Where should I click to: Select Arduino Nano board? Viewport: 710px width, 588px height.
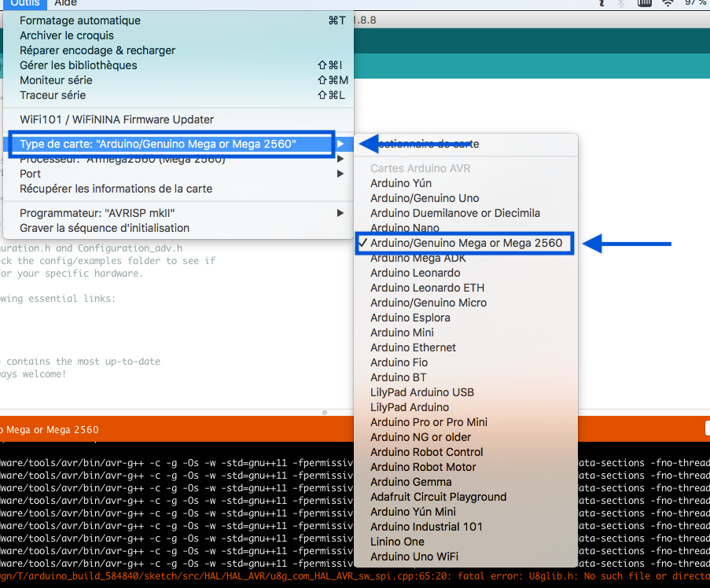click(466, 228)
